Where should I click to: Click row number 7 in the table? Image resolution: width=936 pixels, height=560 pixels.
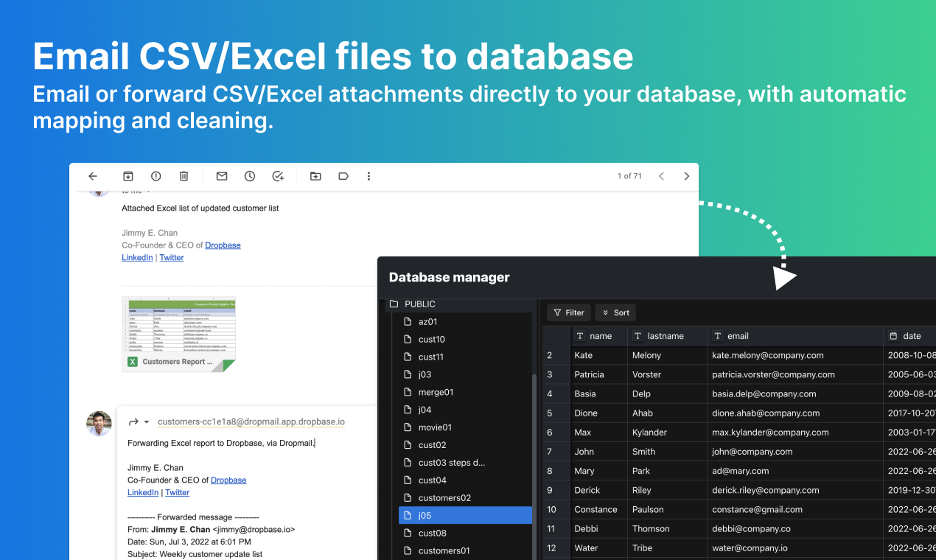click(556, 452)
